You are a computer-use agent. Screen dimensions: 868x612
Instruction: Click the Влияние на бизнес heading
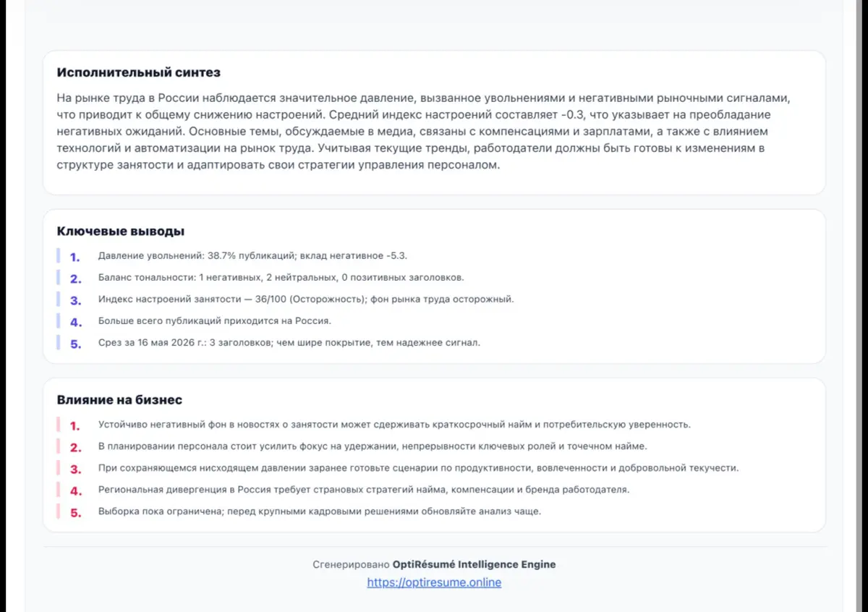[119, 400]
